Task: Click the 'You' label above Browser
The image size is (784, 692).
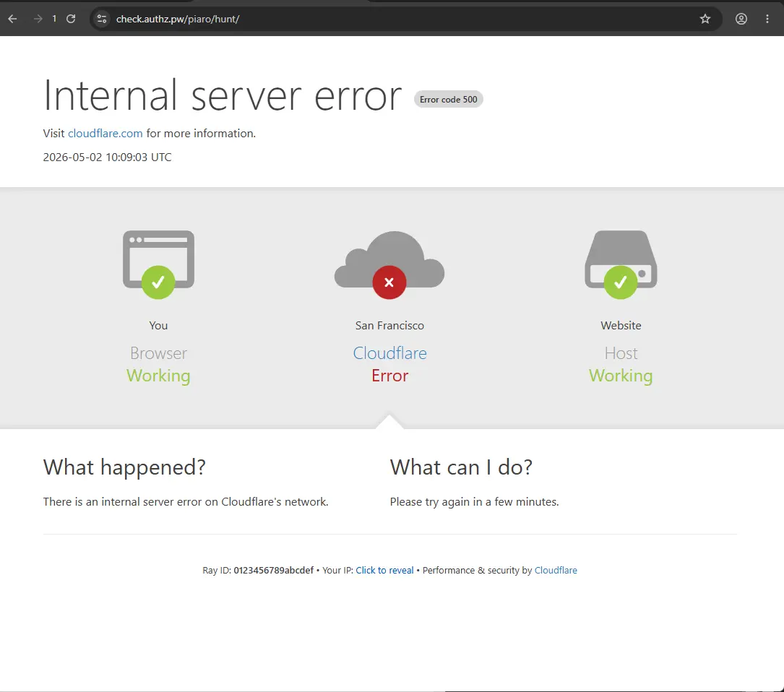Action: point(158,326)
